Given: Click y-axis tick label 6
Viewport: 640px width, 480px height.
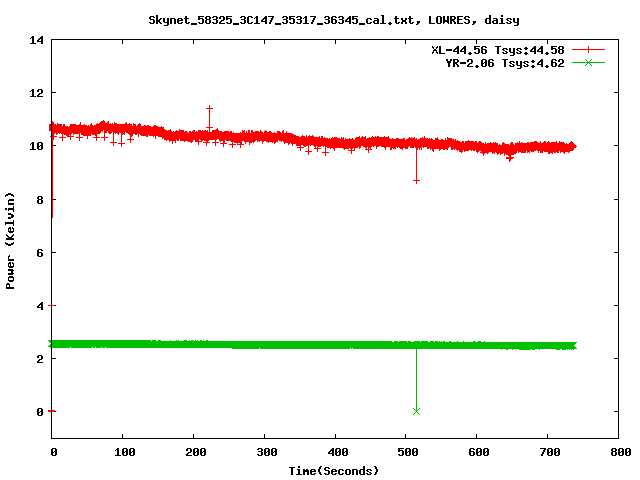Looking at the screenshot, I should (40, 253).
